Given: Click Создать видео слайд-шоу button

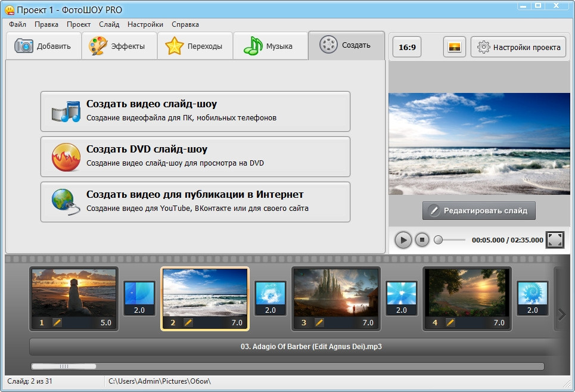Looking at the screenshot, I should point(195,111).
